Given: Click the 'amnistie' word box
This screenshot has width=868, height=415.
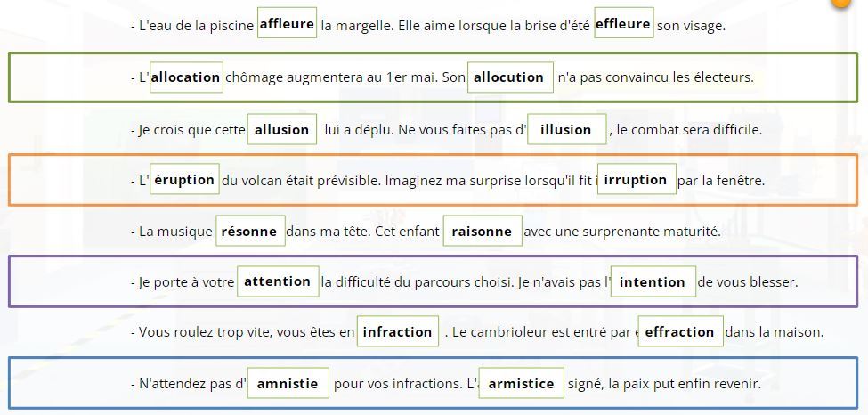Looking at the screenshot, I should point(288,383).
